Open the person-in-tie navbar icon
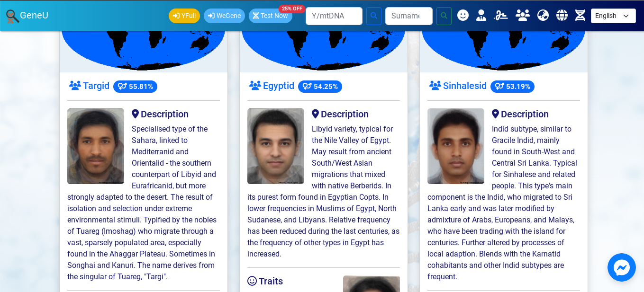This screenshot has height=292, width=644. pyautogui.click(x=481, y=15)
